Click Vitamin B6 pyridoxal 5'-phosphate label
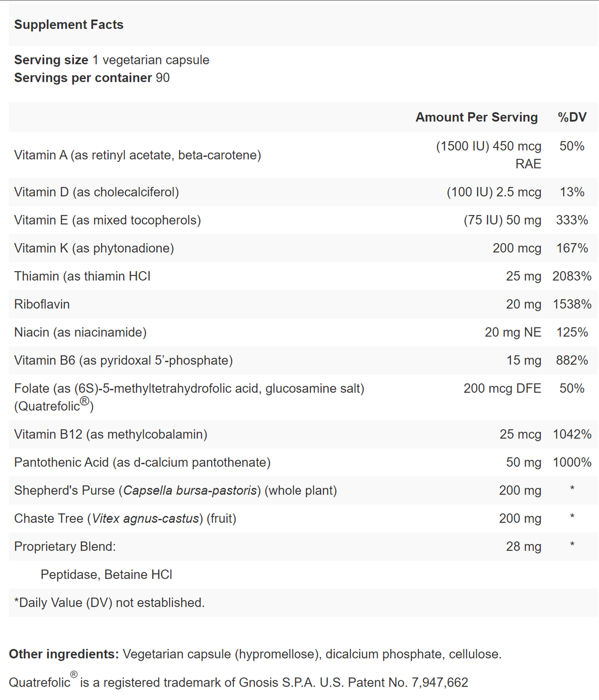This screenshot has height=700, width=599. (x=123, y=360)
